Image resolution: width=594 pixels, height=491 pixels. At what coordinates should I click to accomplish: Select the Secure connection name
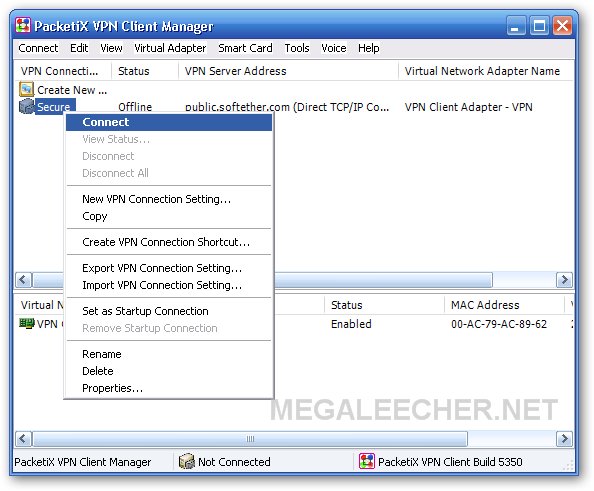[x=55, y=107]
